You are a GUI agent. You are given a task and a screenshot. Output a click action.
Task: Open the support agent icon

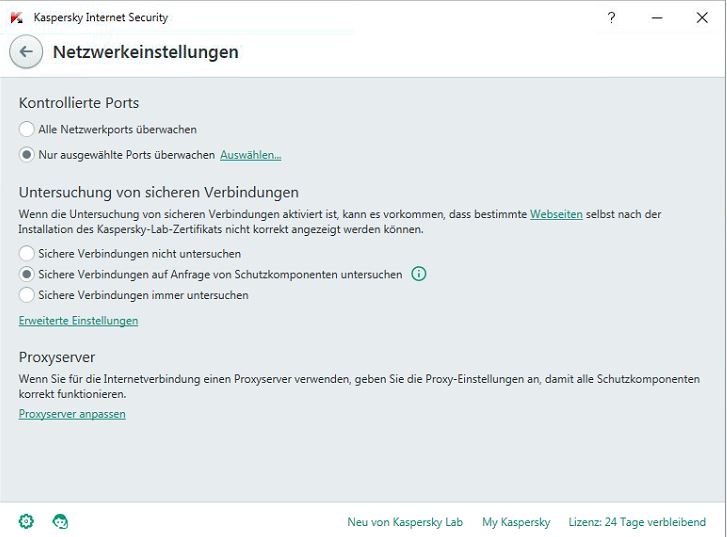point(60,521)
